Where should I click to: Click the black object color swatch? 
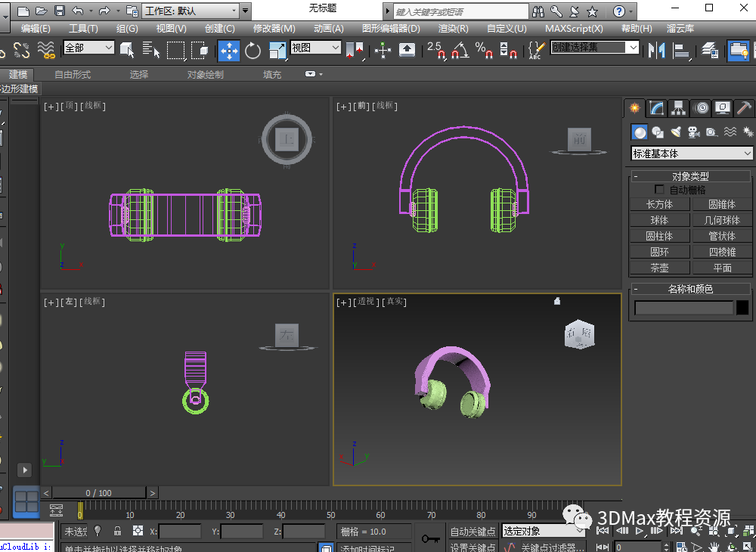pos(742,308)
